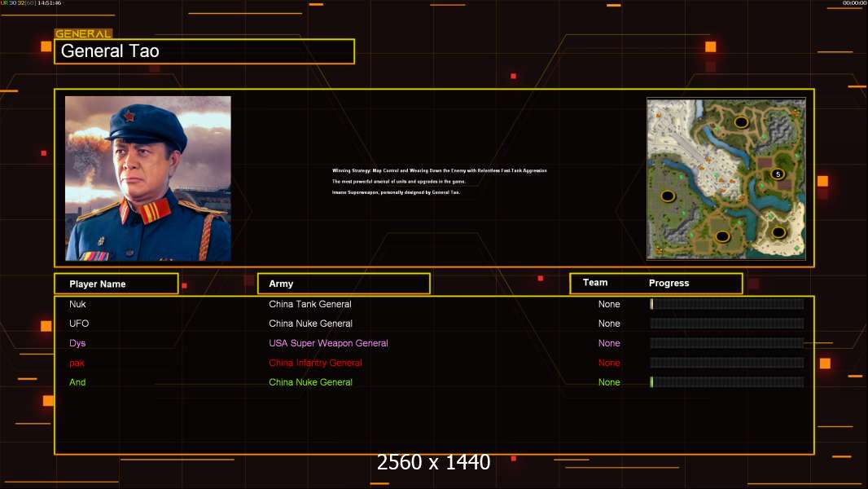This screenshot has width=868, height=489.
Task: Click Dys's loading progress bar
Action: (727, 343)
